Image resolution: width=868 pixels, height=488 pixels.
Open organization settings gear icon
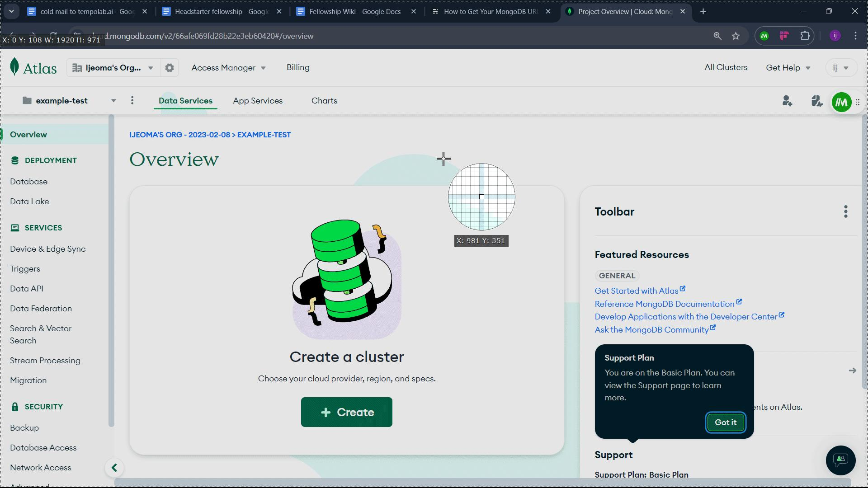[x=170, y=68]
